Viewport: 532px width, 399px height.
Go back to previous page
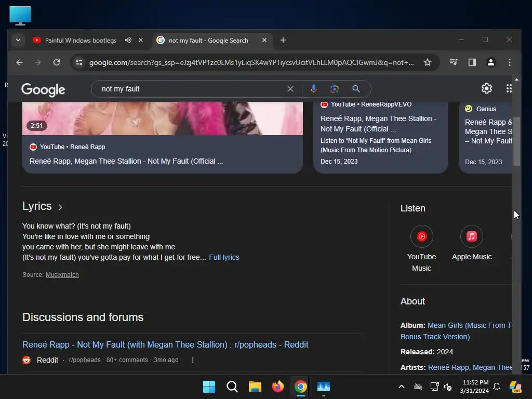pyautogui.click(x=19, y=62)
